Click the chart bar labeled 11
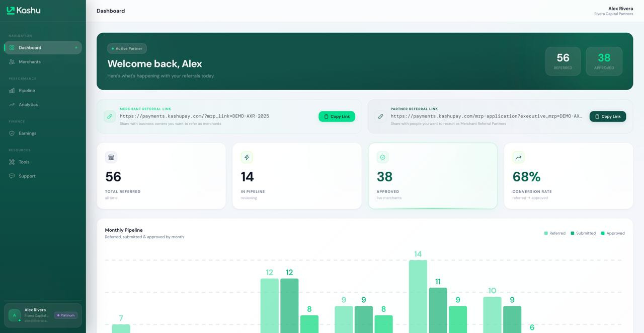The width and height of the screenshot is (644, 333). pos(438,310)
